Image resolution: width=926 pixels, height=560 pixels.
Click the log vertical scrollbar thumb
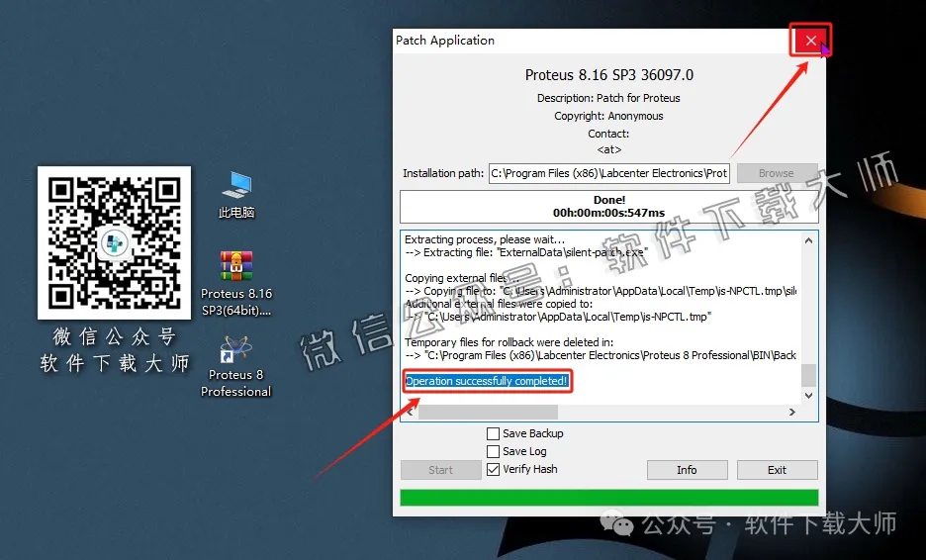(x=808, y=375)
